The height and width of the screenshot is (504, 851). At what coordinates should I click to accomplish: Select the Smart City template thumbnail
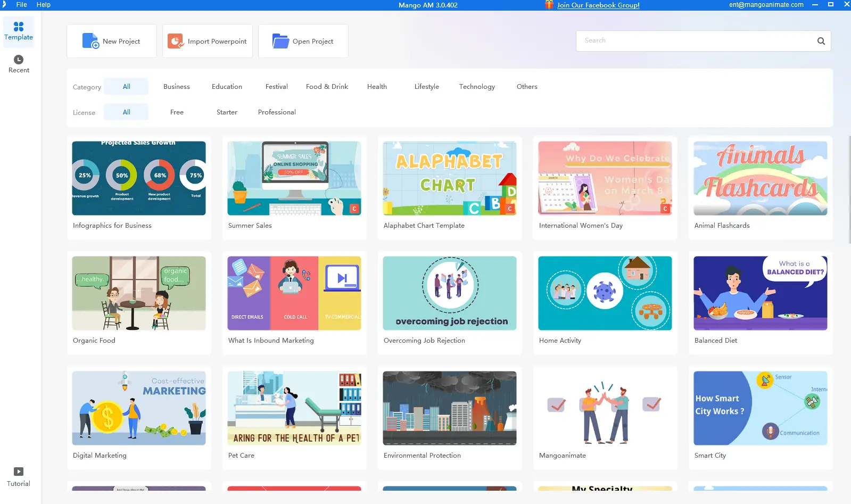click(x=760, y=408)
